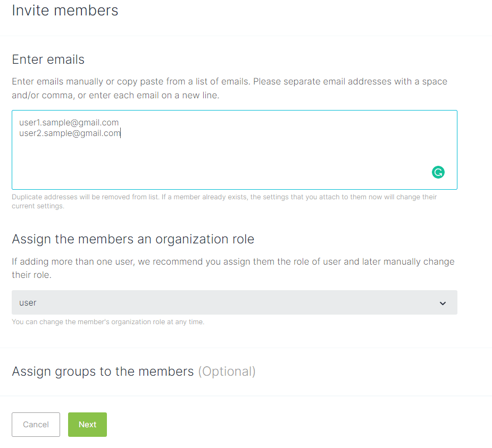The width and height of the screenshot is (492, 448).
Task: Click the chevron arrow on the role dropdown
Action: click(x=443, y=303)
